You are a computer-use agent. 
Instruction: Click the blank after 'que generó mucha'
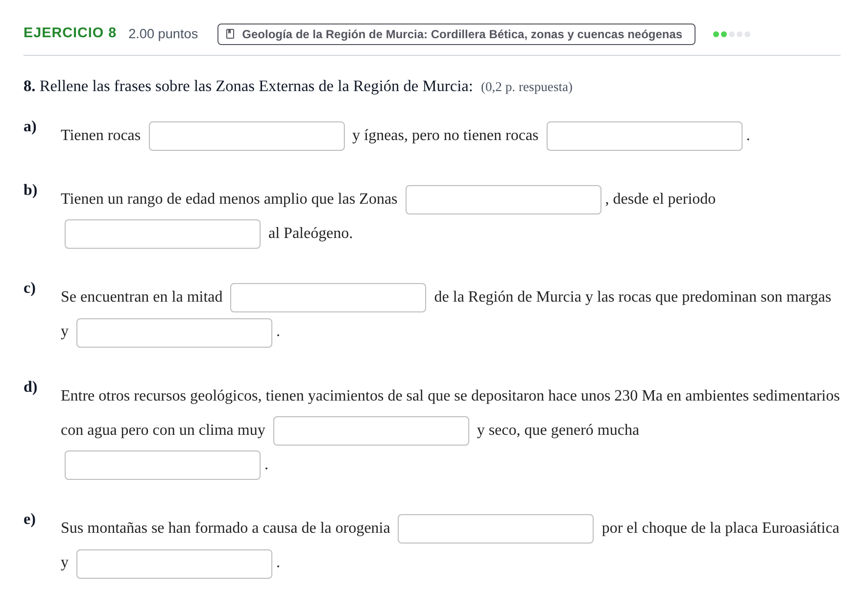tap(163, 465)
